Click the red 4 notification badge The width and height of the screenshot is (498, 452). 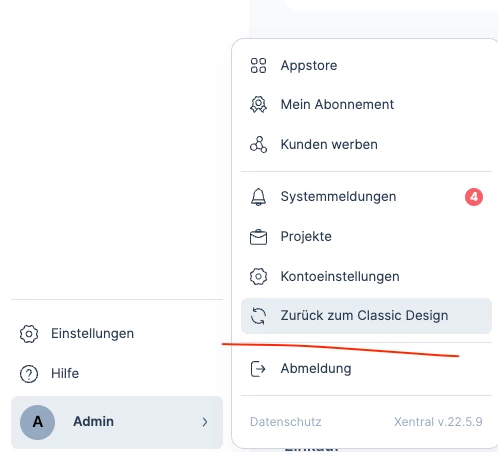pyautogui.click(x=474, y=197)
